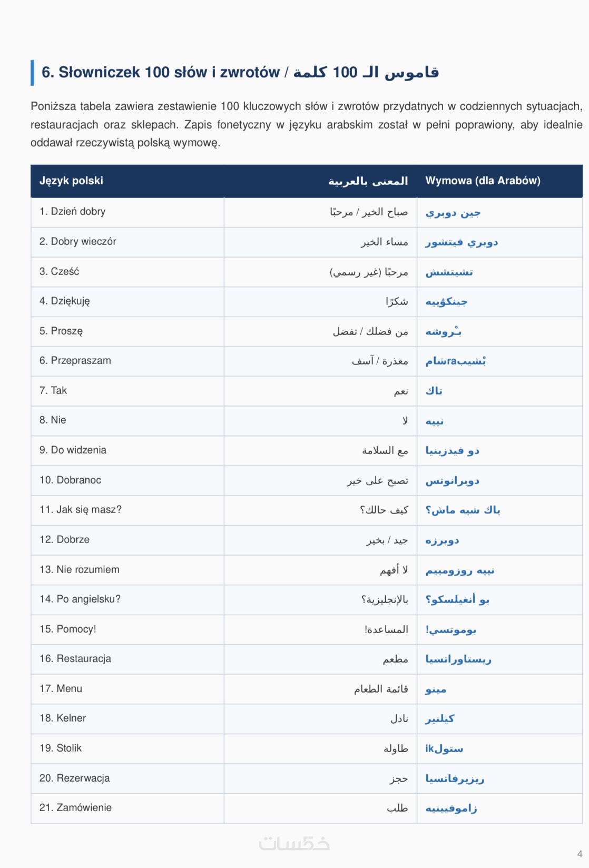Click the watermark logo at page bottom
This screenshot has width=589, height=868.
[x=294, y=843]
